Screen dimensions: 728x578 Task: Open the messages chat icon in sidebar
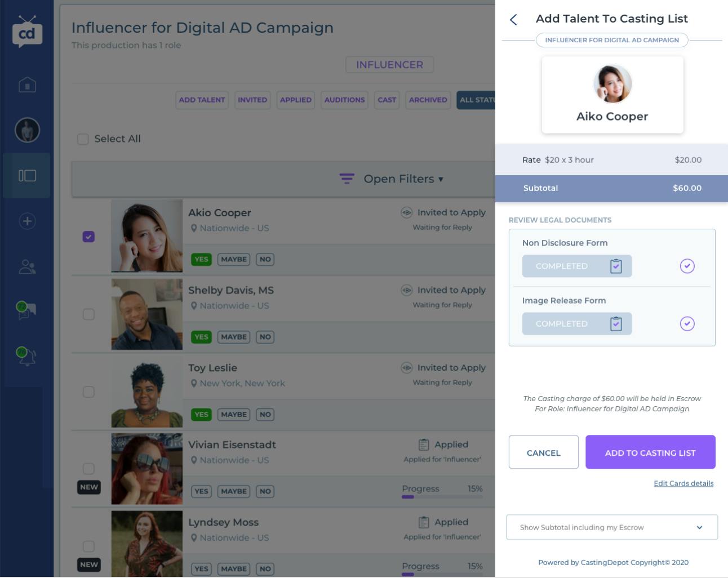26,310
